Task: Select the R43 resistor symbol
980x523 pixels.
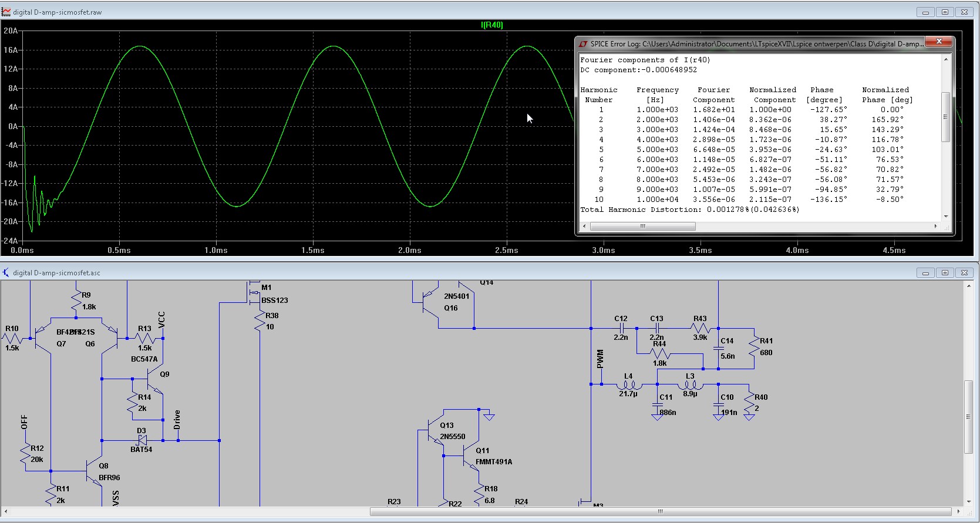Action: click(700, 329)
